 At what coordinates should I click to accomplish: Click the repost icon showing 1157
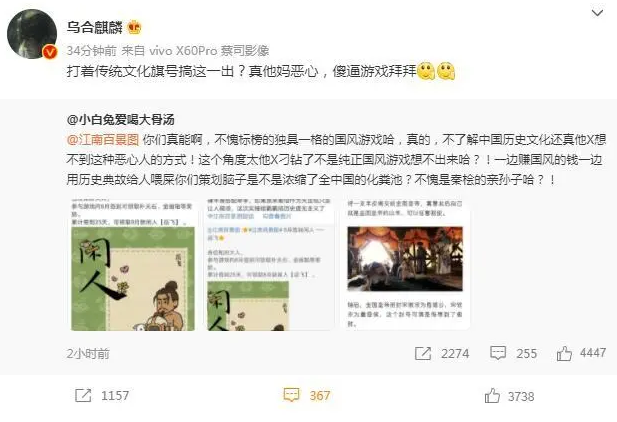click(83, 395)
